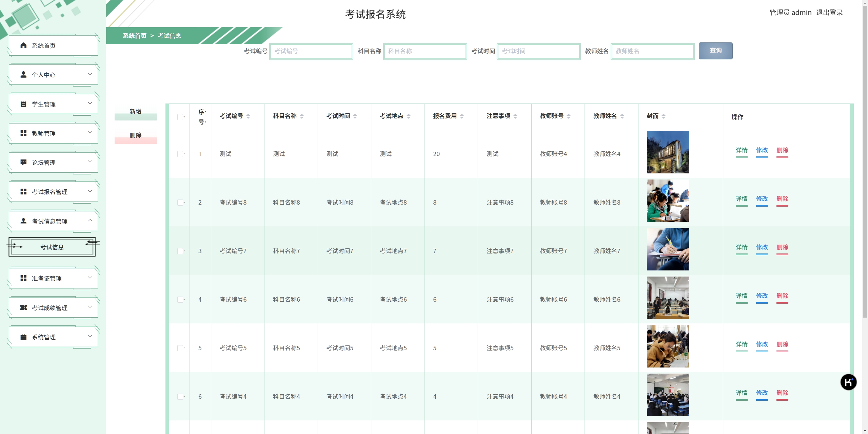This screenshot has width=868, height=434.
Task: Focus the 考试编号 search field
Action: [311, 51]
